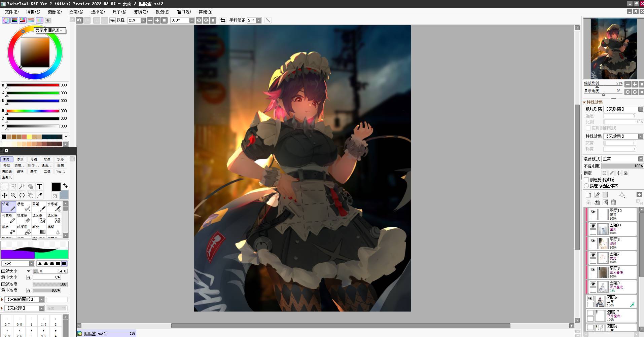Switch to the 线稿 tool group
Viewport: 644px width, 337px height.
(x=21, y=171)
